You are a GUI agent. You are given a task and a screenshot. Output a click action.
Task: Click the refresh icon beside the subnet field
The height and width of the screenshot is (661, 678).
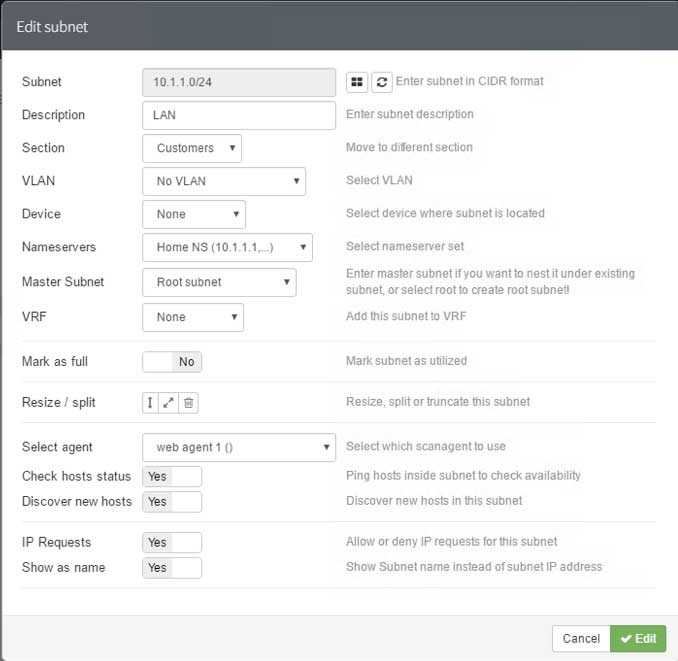point(382,82)
